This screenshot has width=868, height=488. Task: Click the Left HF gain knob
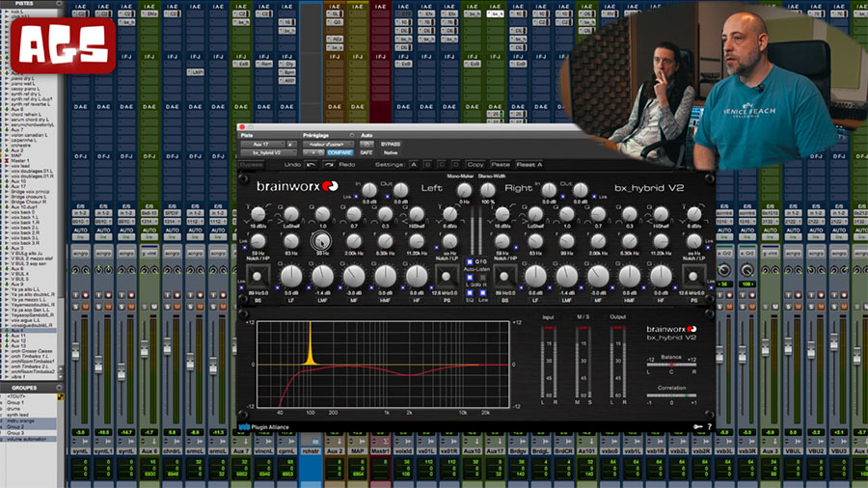(417, 276)
